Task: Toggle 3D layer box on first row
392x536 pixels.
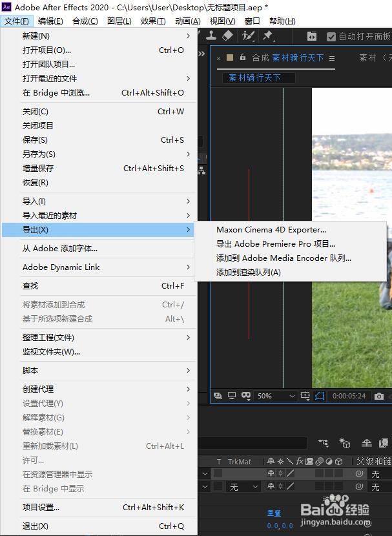Action: [x=338, y=473]
